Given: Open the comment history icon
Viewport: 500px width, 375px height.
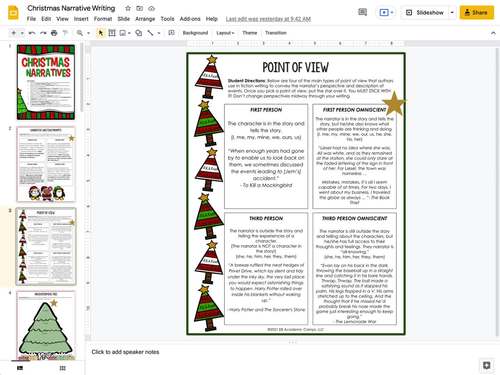Looking at the screenshot, I should (362, 12).
